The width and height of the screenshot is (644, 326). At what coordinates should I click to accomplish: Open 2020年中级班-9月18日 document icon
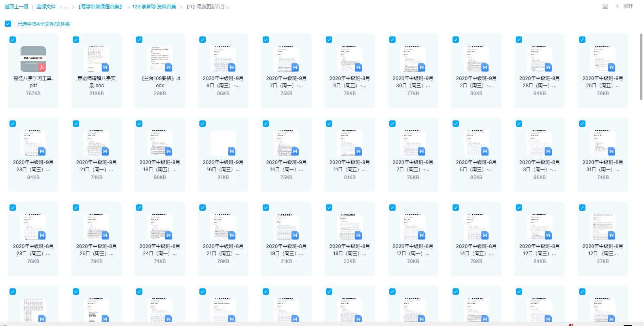[x=160, y=143]
